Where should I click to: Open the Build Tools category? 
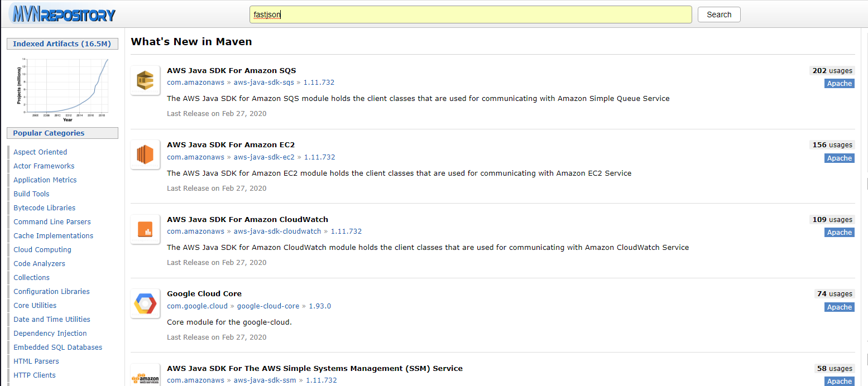click(x=31, y=194)
